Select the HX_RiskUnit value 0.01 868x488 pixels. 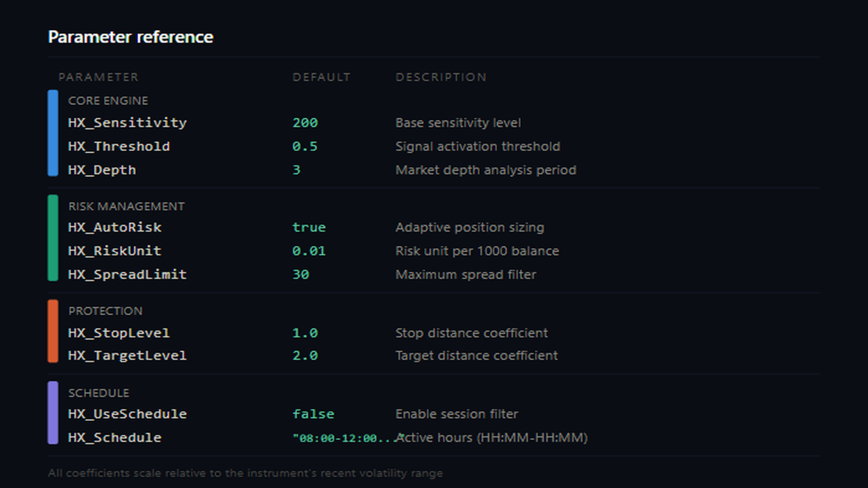[x=309, y=251]
